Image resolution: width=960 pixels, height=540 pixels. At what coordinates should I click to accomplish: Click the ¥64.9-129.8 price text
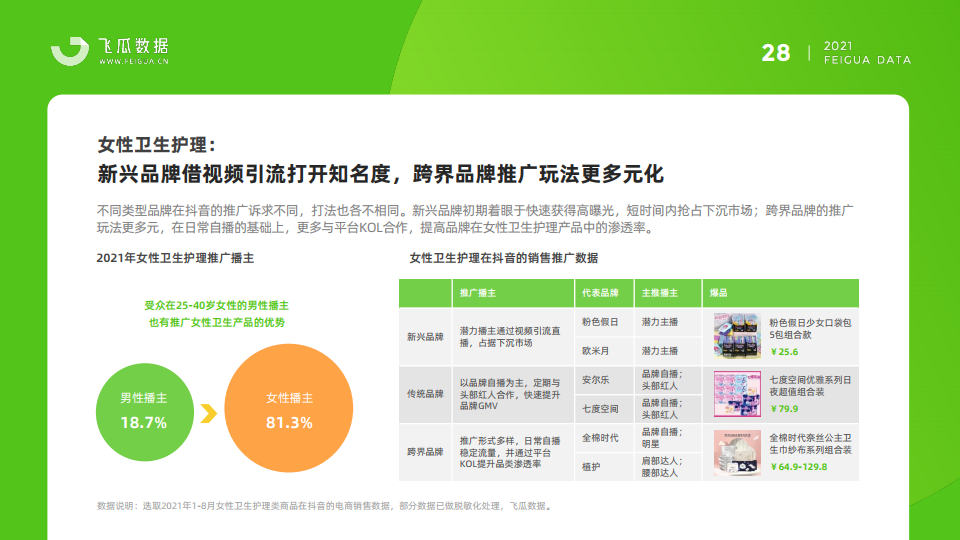pyautogui.click(x=802, y=465)
